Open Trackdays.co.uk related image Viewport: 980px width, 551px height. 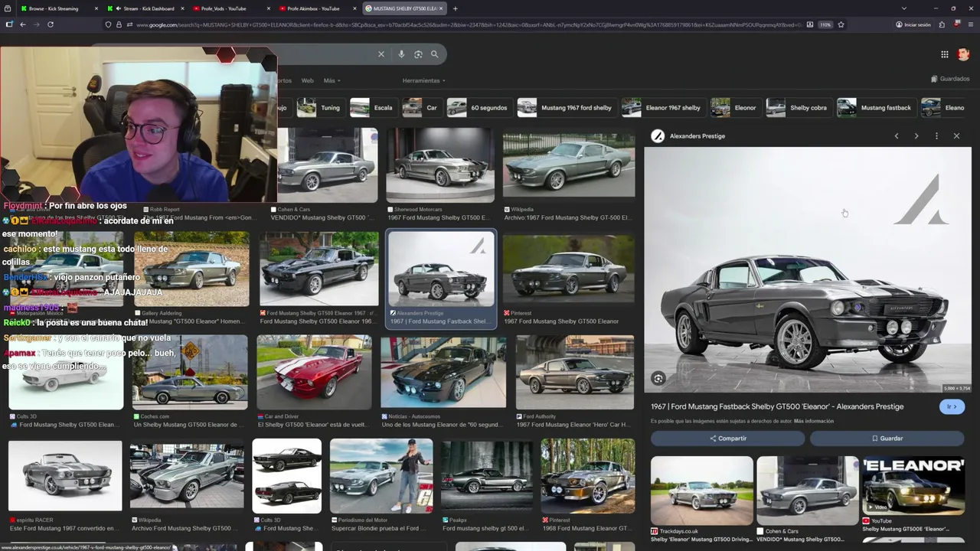pyautogui.click(x=702, y=491)
